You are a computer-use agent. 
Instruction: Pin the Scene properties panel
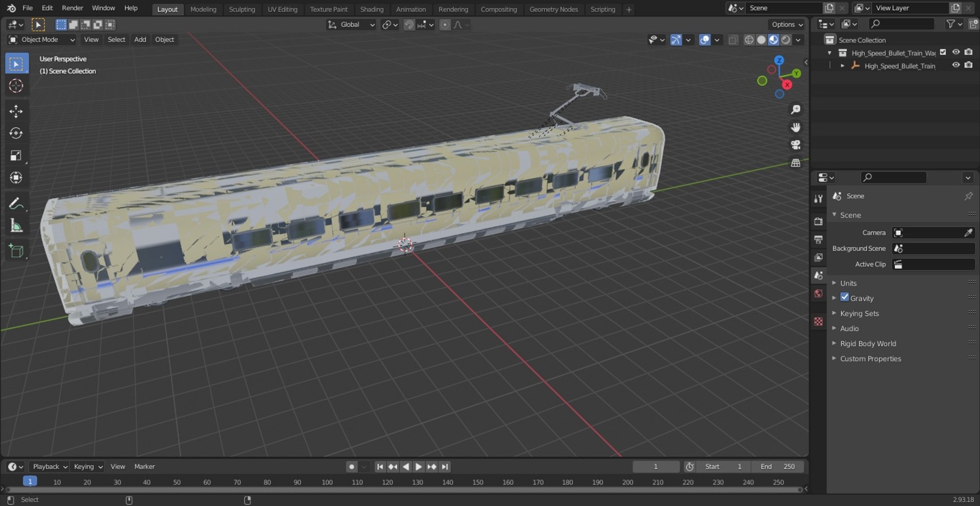tap(968, 196)
